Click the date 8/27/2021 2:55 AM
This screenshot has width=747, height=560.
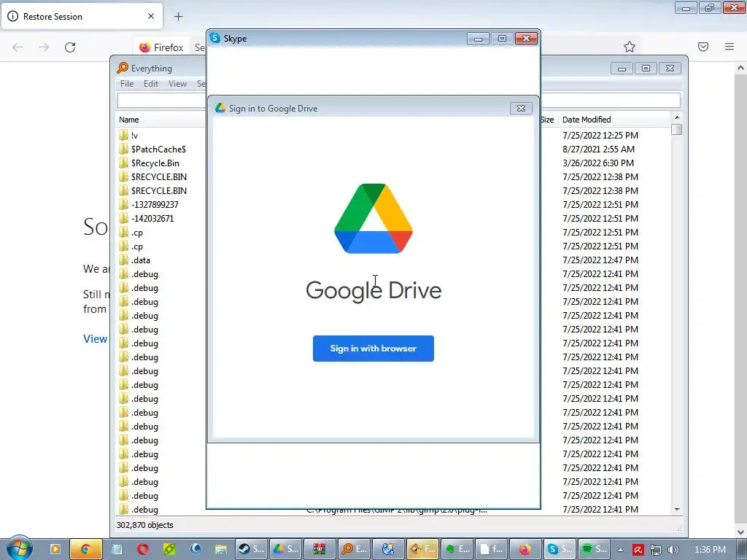point(598,149)
